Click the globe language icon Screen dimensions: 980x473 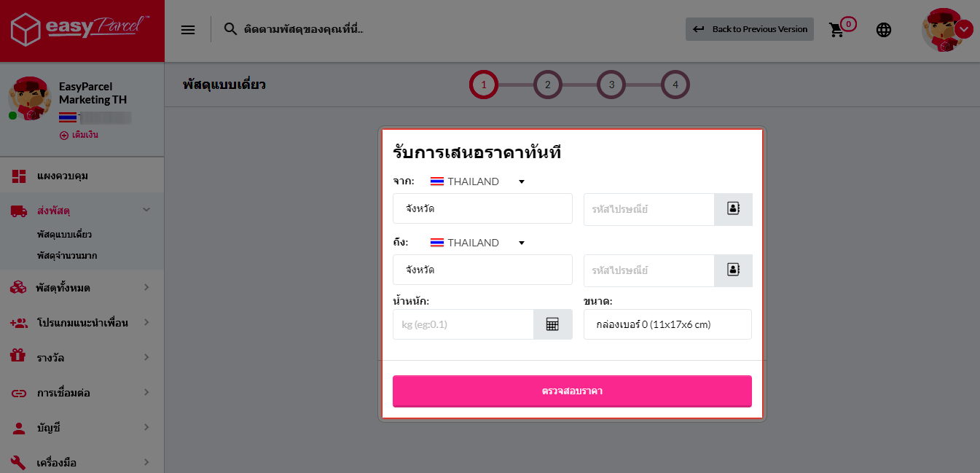[884, 30]
